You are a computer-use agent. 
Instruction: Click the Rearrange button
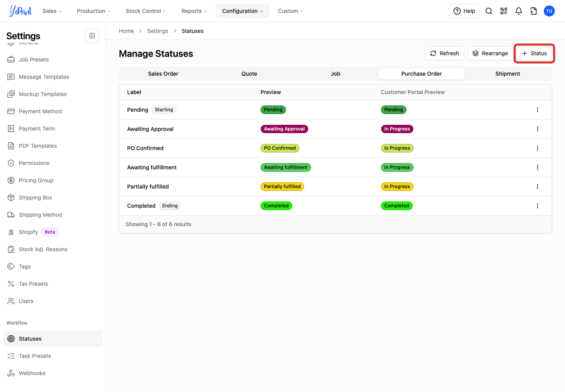coord(490,53)
